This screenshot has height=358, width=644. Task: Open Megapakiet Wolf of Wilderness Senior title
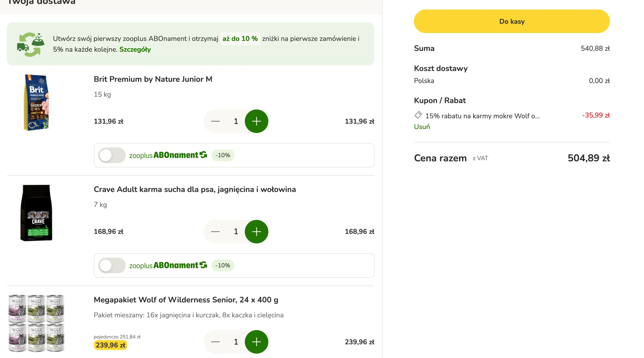(186, 300)
